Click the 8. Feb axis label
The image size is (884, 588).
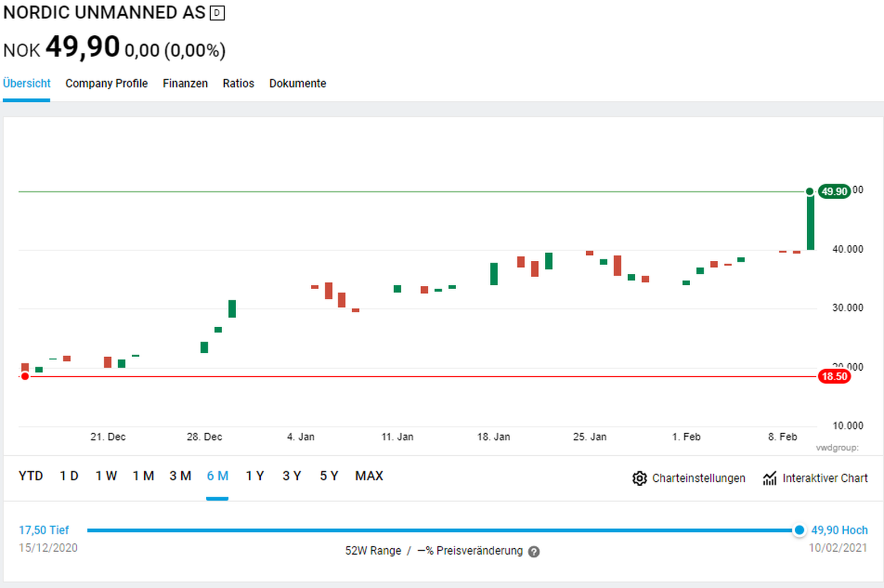pos(783,437)
